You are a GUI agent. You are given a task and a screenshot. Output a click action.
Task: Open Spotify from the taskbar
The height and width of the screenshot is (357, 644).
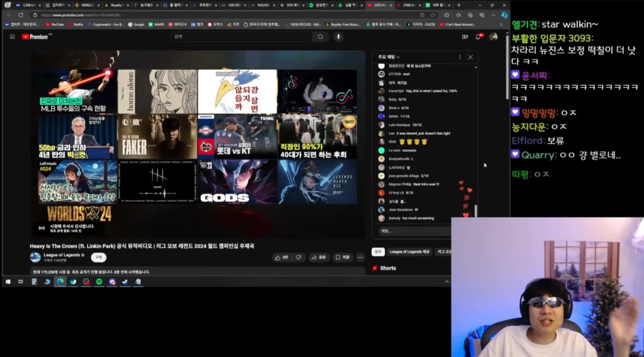(x=99, y=281)
